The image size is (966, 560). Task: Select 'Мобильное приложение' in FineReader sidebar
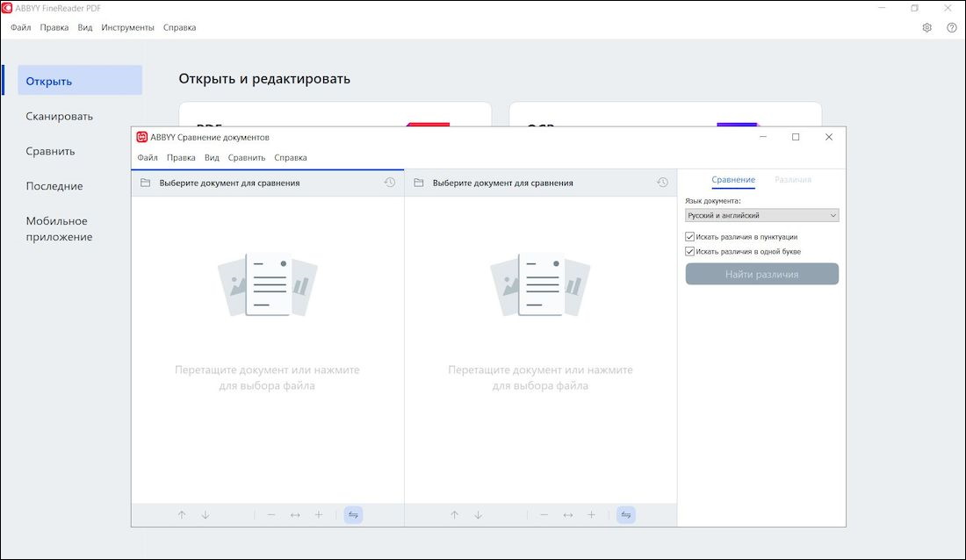[x=59, y=228]
